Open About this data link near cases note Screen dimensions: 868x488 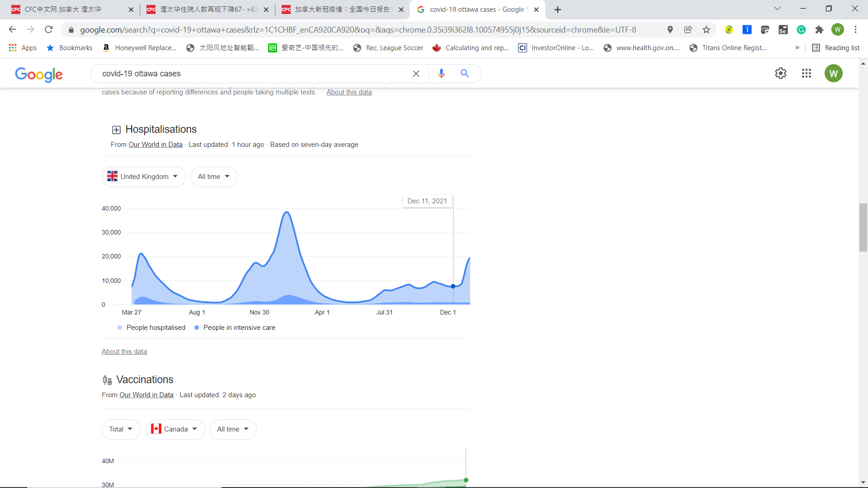pyautogui.click(x=349, y=92)
